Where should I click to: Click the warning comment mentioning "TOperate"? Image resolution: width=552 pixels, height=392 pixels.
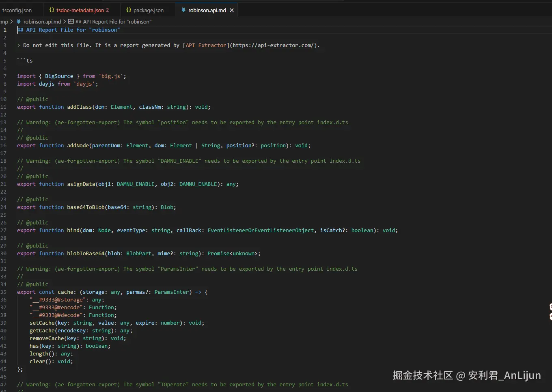click(183, 385)
